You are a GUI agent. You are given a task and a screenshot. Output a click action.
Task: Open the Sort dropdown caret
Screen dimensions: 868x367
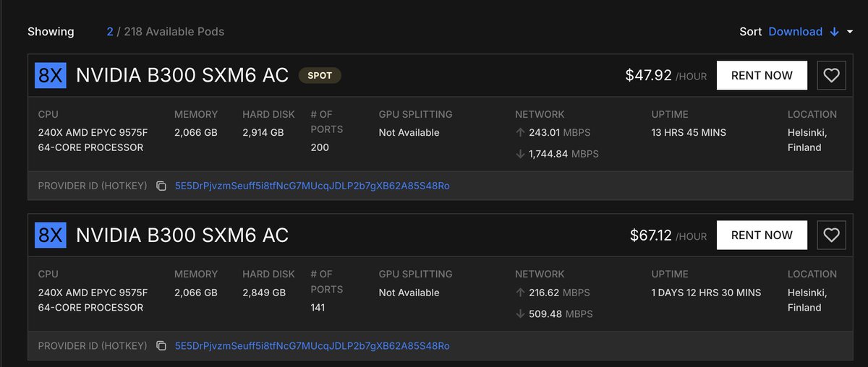tap(850, 32)
